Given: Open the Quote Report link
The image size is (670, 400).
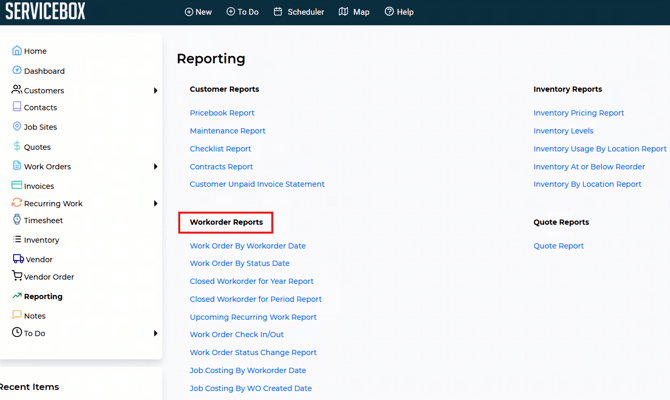Looking at the screenshot, I should [558, 246].
